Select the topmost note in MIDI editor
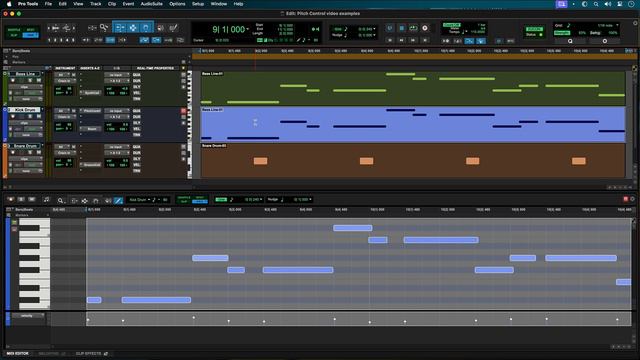 click(353, 228)
